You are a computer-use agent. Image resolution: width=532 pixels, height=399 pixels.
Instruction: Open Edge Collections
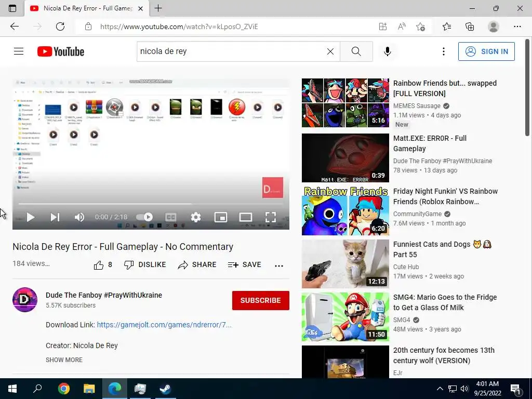470,26
